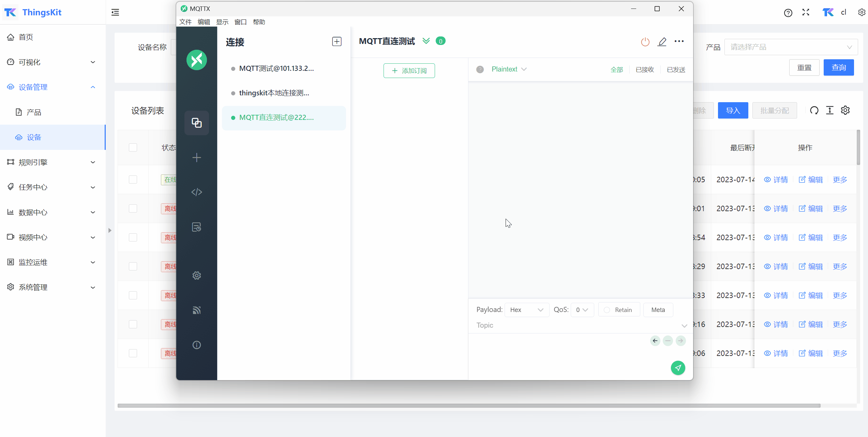
Task: Check the first device row checkbox
Action: tap(133, 180)
